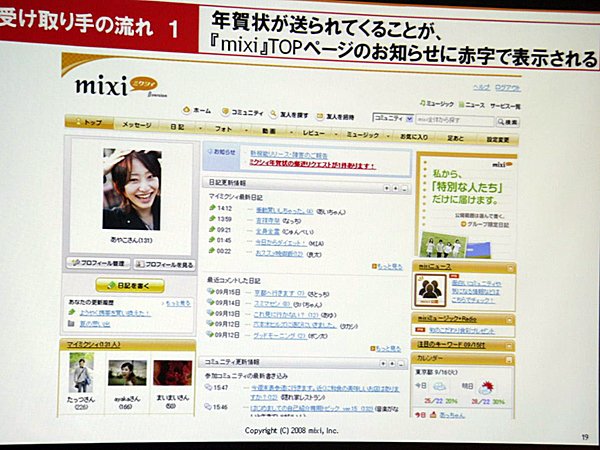
Task: Expand the dropdown arrow next to フォト tab
Action: pyautogui.click(x=246, y=130)
